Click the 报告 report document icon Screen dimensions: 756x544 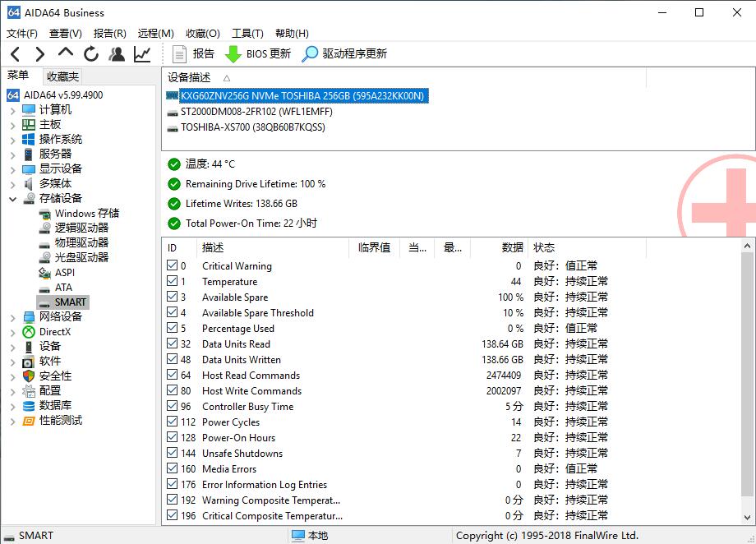coord(179,54)
